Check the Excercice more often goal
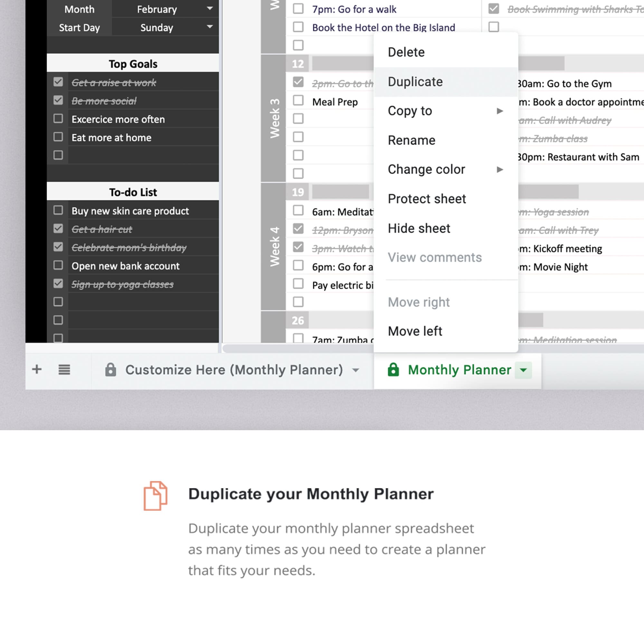644x644 pixels. (x=58, y=118)
